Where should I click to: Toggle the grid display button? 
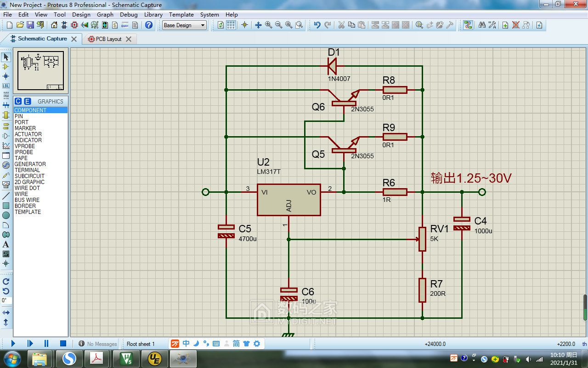(x=231, y=25)
